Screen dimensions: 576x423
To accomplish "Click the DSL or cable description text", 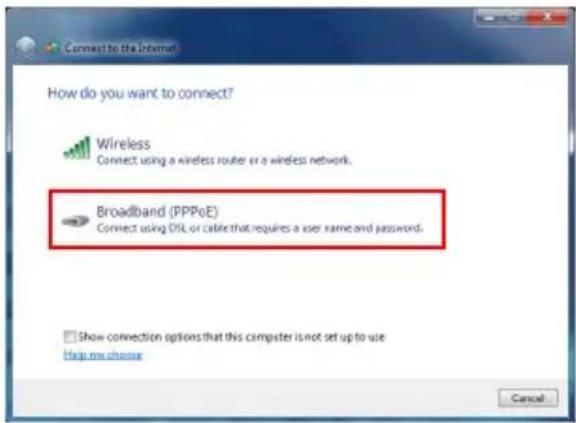I will point(260,228).
